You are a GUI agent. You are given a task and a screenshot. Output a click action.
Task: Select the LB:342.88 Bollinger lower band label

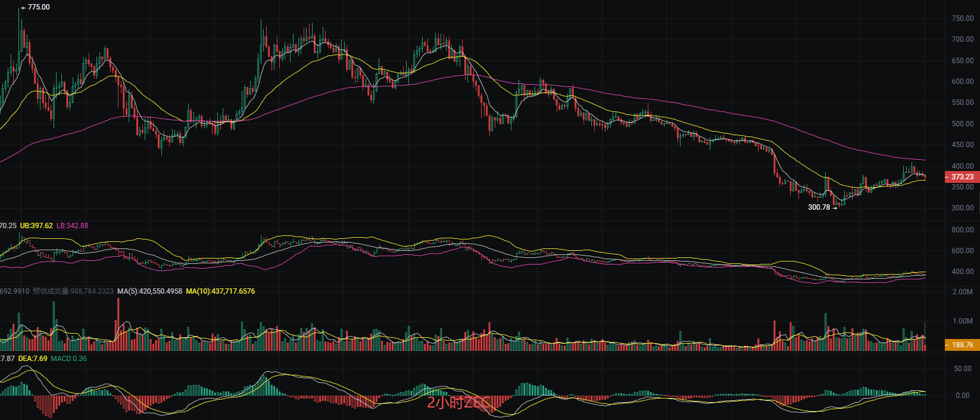pyautogui.click(x=72, y=226)
